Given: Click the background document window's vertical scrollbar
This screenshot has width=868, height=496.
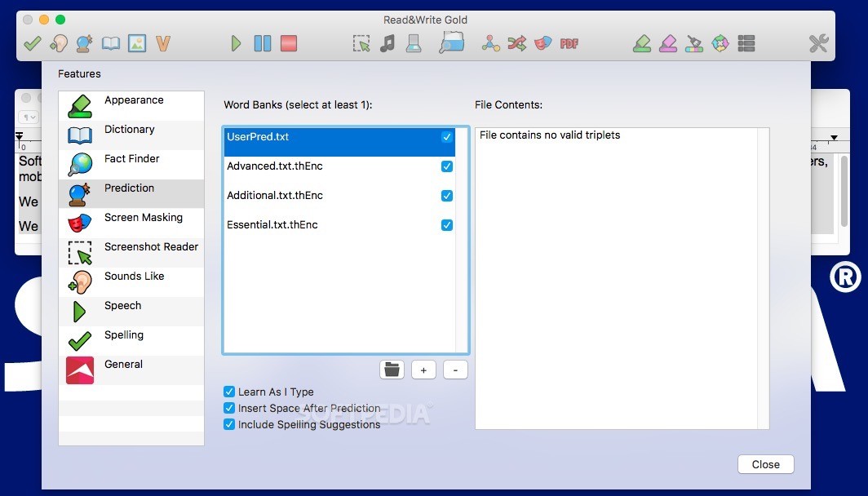Looking at the screenshot, I should (x=844, y=193).
